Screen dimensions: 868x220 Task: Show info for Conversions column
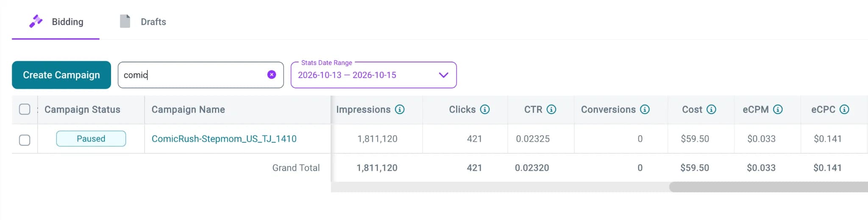(645, 110)
